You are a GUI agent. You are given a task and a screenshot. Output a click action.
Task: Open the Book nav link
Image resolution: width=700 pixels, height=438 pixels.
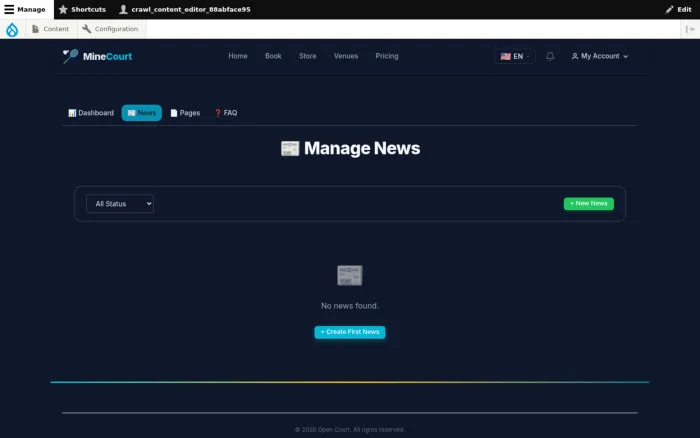[273, 56]
